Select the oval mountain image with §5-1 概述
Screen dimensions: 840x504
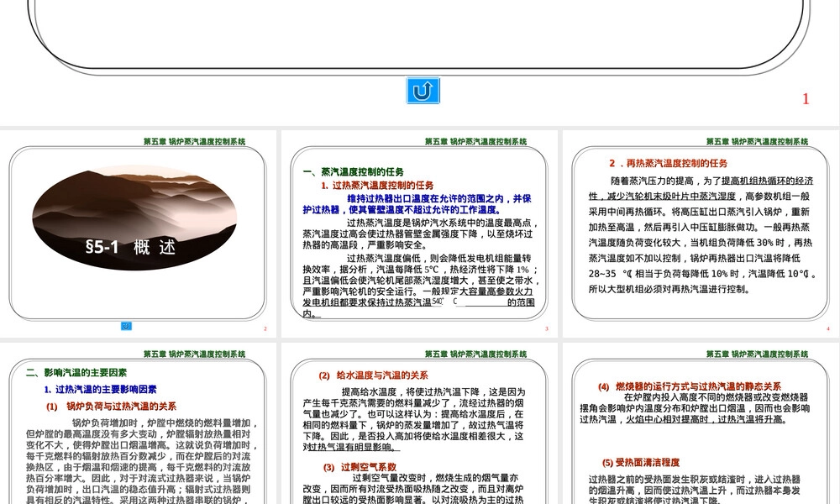point(134,217)
